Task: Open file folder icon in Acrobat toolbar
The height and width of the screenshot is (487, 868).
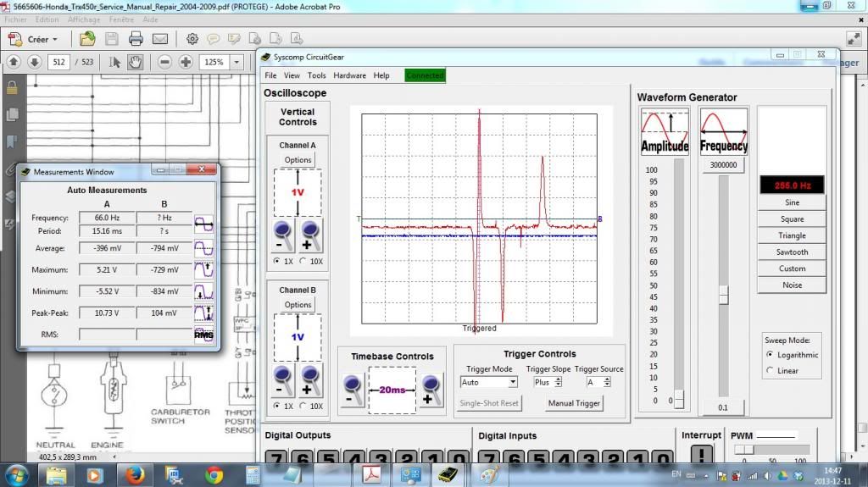Action: coord(87,39)
